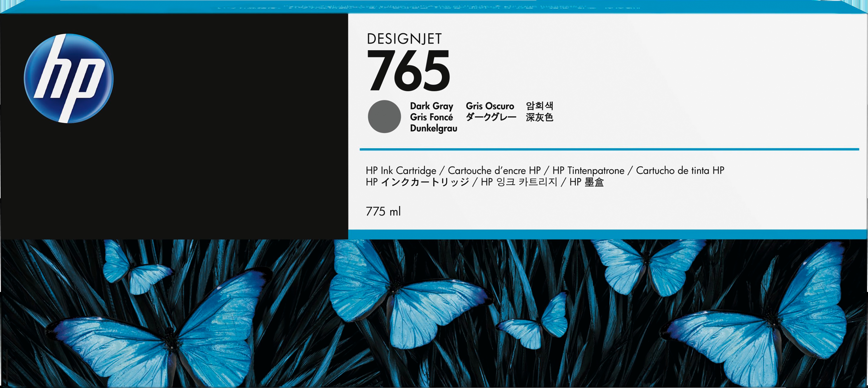Click the DESIGNJET heading text
Image resolution: width=868 pixels, height=388 pixels.
click(x=404, y=39)
